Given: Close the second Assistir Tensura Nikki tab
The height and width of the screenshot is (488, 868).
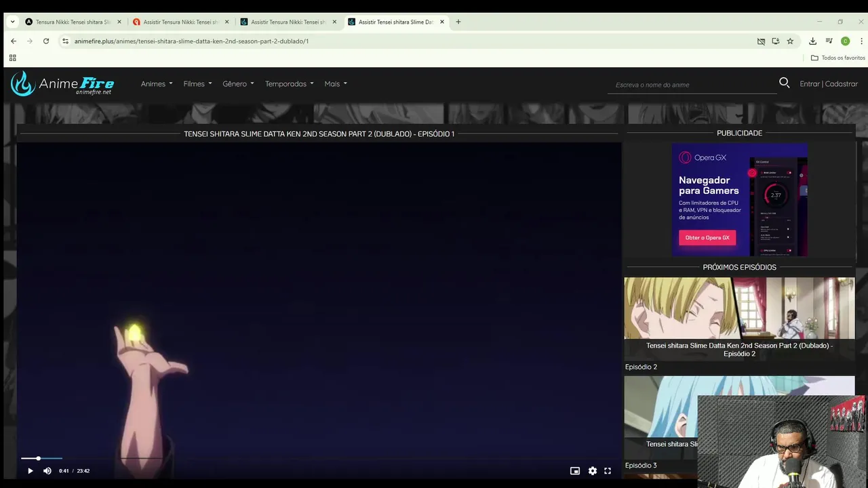Looking at the screenshot, I should 227,22.
